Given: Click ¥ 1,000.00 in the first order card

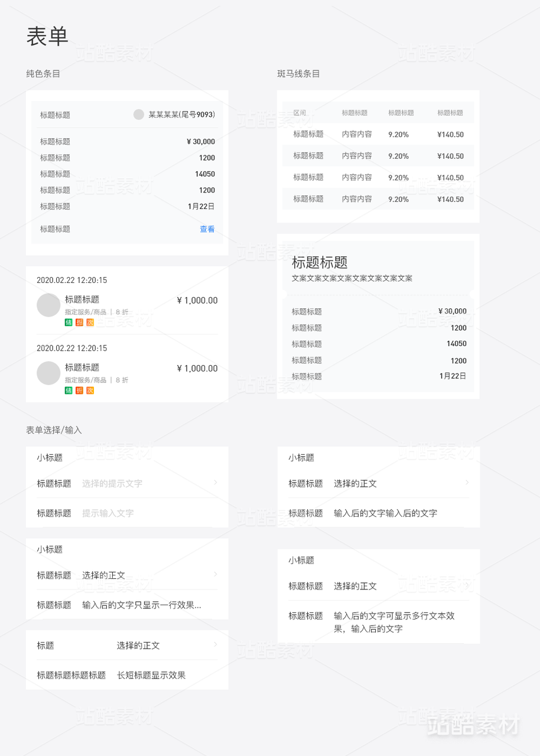Looking at the screenshot, I should tap(197, 301).
